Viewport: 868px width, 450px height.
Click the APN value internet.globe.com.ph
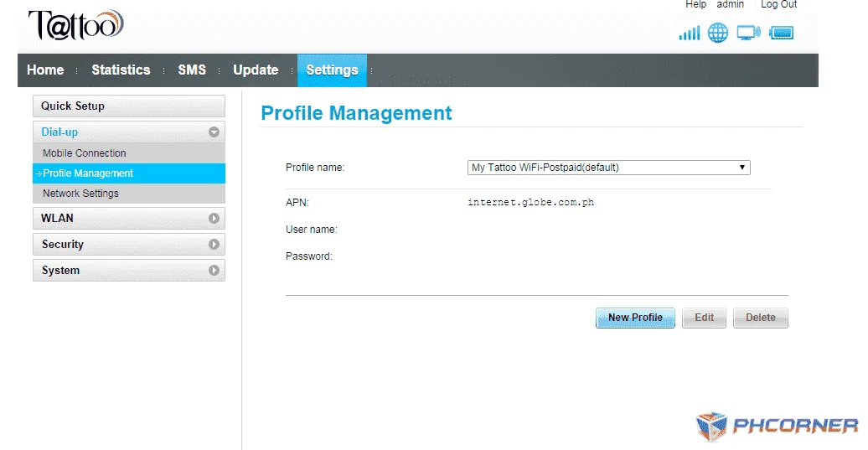pyautogui.click(x=531, y=203)
